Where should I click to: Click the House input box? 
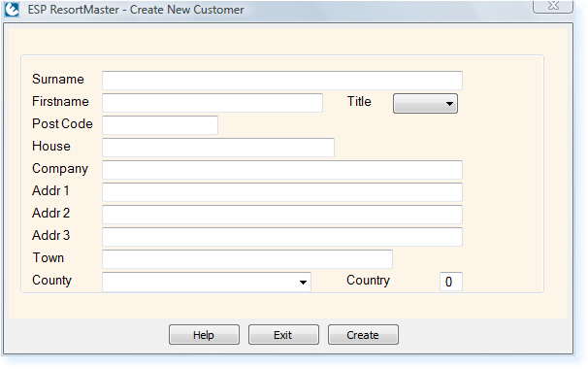click(x=218, y=148)
